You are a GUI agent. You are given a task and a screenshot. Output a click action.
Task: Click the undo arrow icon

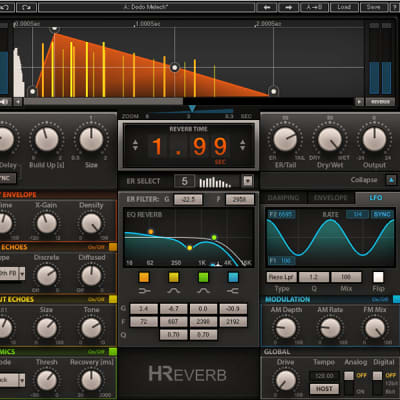coord(6,7)
